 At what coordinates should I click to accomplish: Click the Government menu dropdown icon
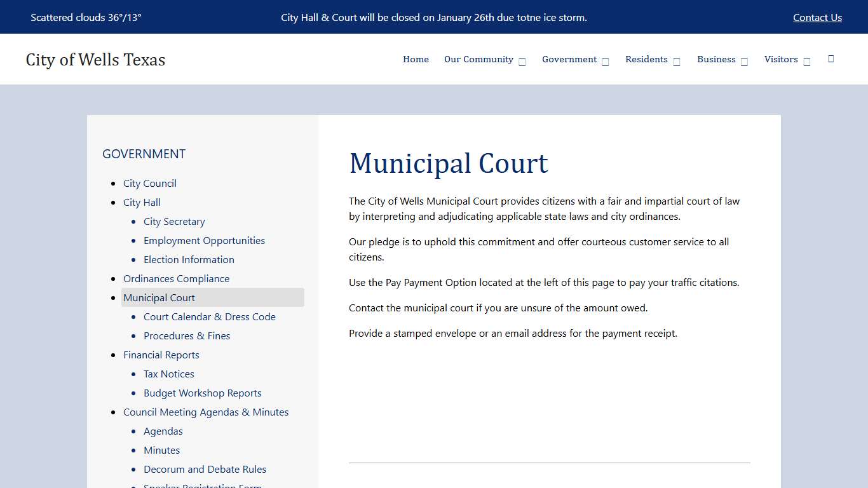point(605,61)
